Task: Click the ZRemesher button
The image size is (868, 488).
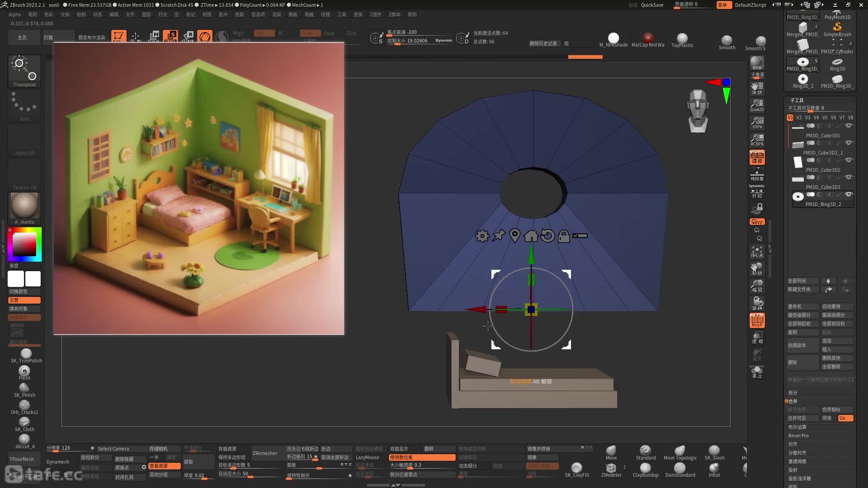Action: tap(265, 453)
